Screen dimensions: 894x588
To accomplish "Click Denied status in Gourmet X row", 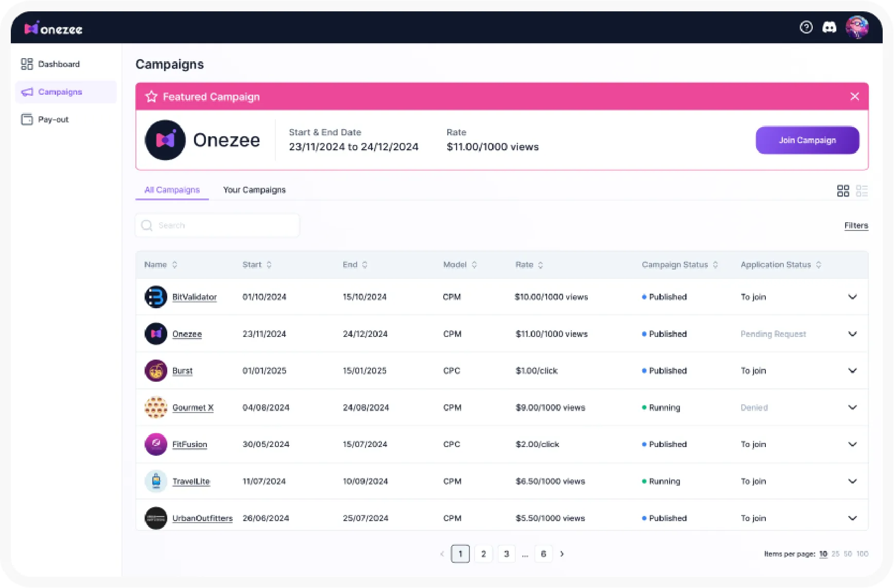I will [x=754, y=407].
